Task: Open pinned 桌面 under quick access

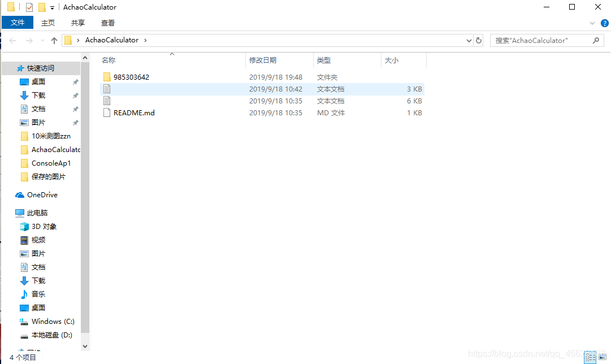Action: tap(38, 82)
